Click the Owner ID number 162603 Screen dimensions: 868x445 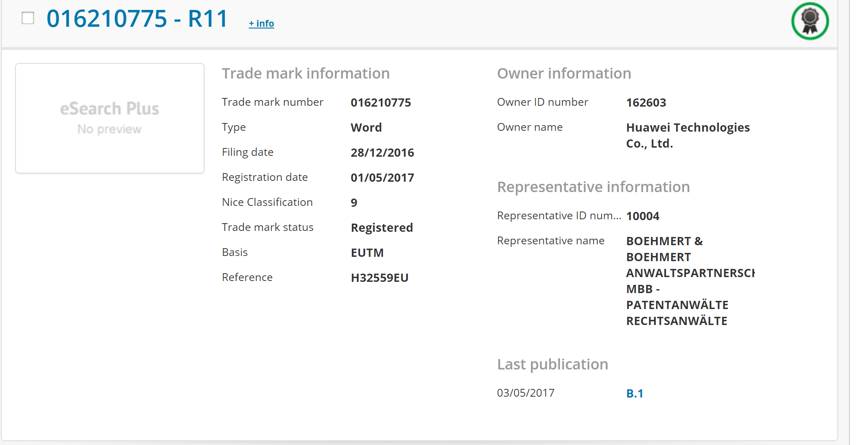point(646,103)
